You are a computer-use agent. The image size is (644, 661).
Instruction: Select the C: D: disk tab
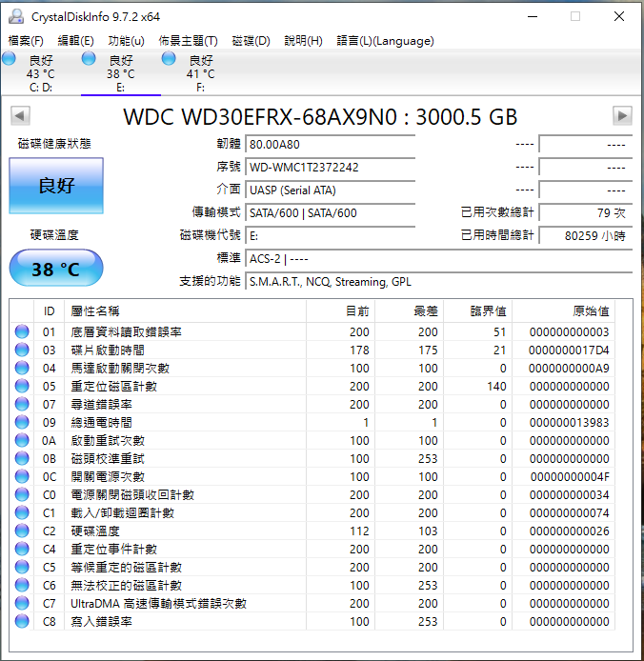point(40,74)
